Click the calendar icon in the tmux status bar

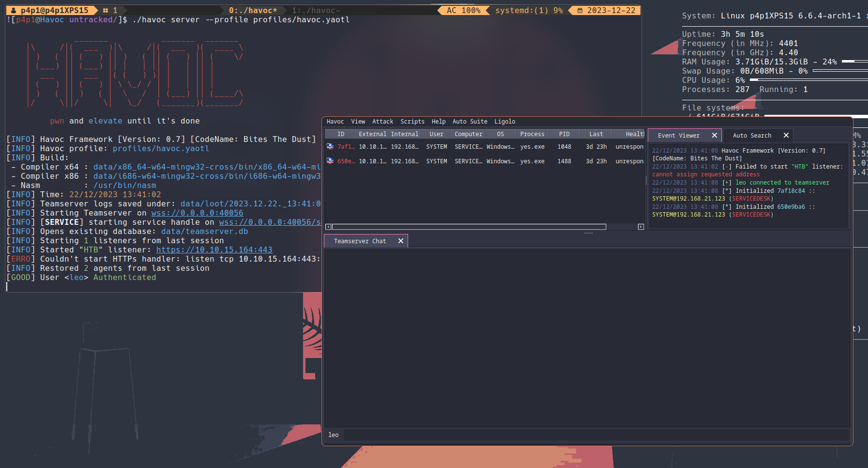(580, 11)
